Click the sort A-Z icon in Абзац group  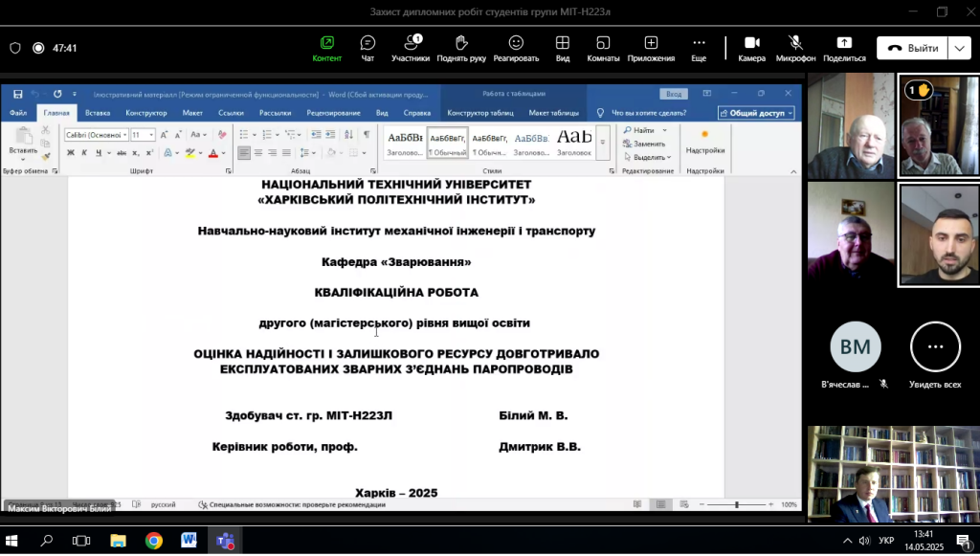[x=348, y=134]
